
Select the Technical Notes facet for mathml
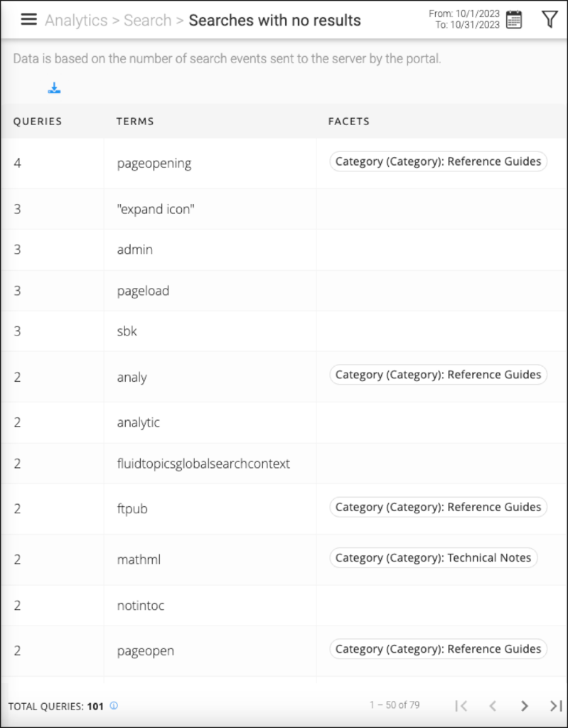click(433, 557)
